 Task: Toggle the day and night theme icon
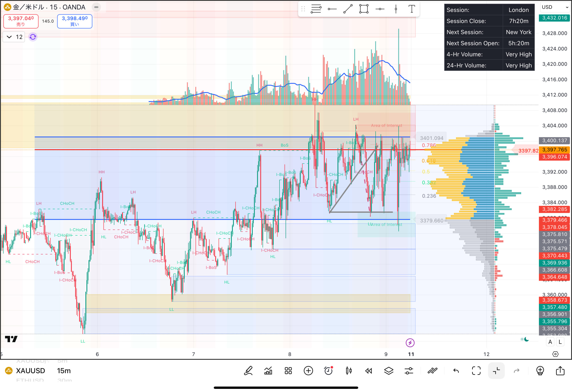(525, 339)
